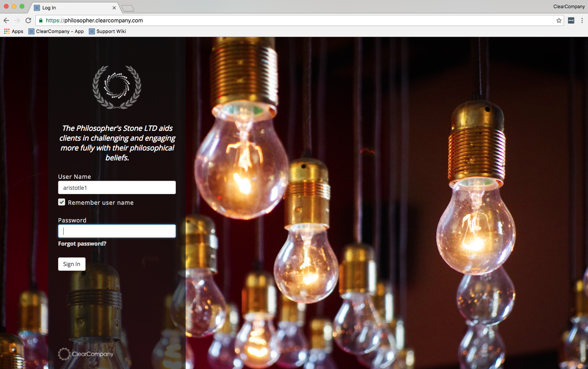Image resolution: width=588 pixels, height=369 pixels.
Task: Click the ClearCompany logo at the panel bottom
Action: [86, 354]
